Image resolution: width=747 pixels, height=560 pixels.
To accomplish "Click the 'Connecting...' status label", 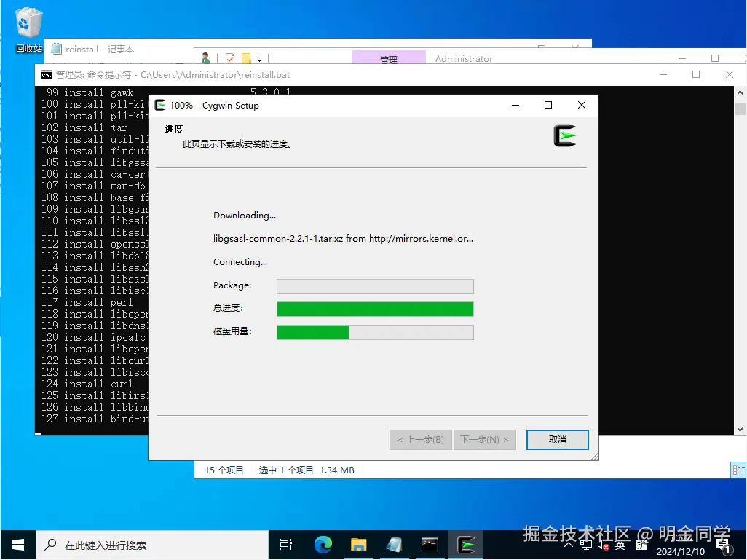I will [240, 261].
